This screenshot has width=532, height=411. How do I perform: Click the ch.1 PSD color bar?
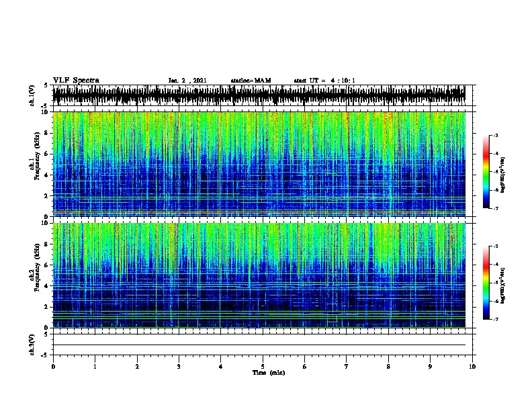[x=486, y=172]
